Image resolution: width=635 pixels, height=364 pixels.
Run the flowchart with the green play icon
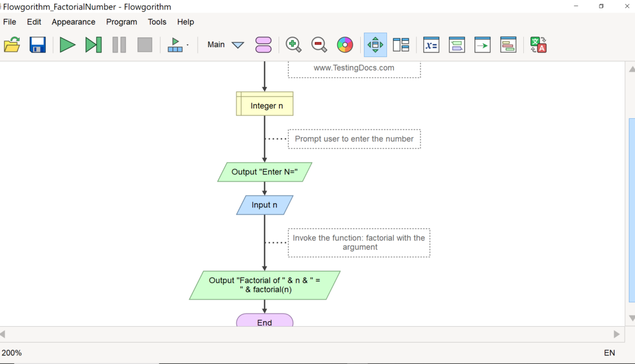(67, 45)
